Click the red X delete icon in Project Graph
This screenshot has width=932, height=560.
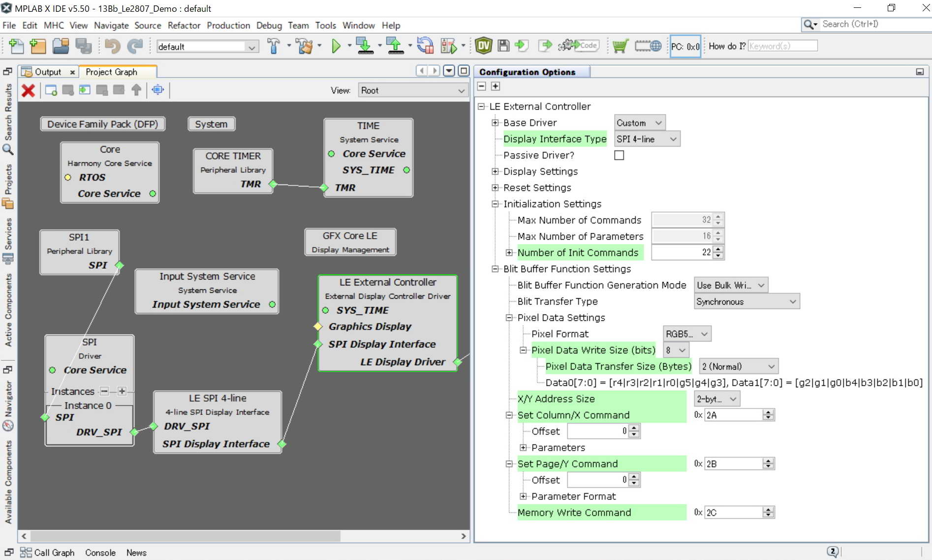[x=29, y=90]
